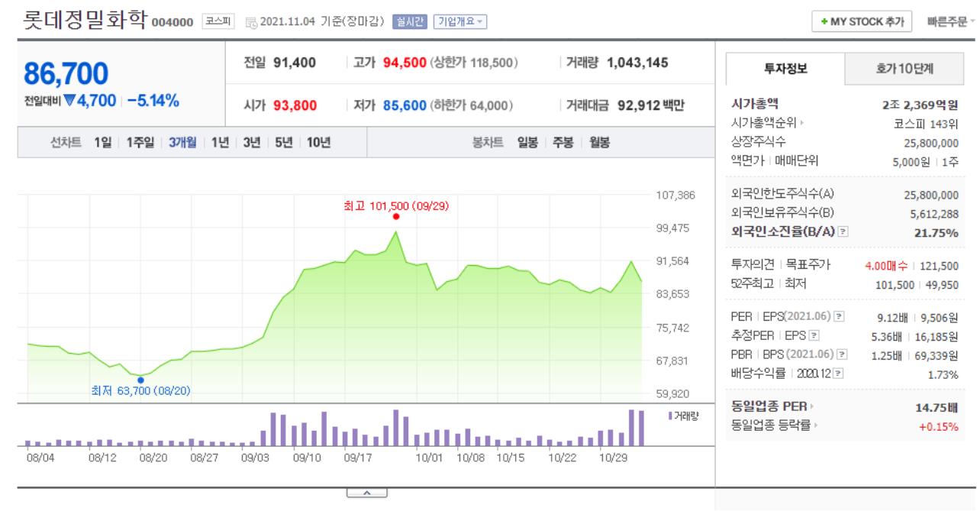Viewport: 980px width, 511px height.
Task: Expand the 시가총액순위 arrow link
Action: [x=766, y=123]
